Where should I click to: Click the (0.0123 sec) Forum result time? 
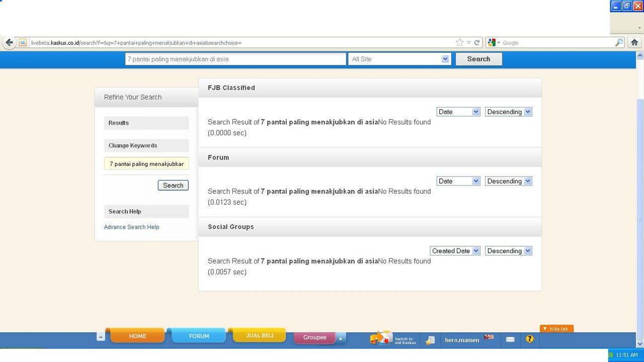coord(227,202)
